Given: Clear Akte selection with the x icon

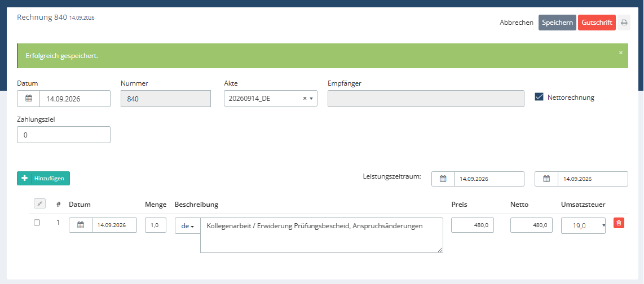Looking at the screenshot, I should tap(305, 99).
